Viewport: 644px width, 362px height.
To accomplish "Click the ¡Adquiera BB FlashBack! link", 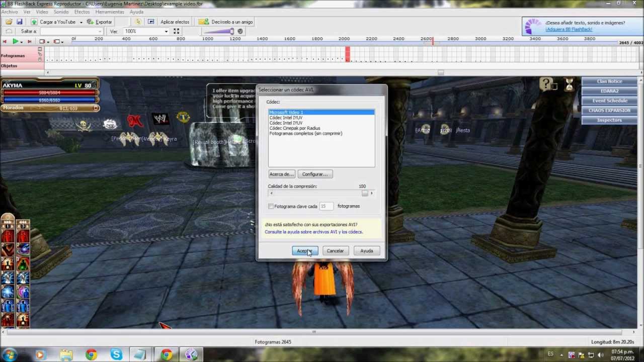I will pos(569,29).
